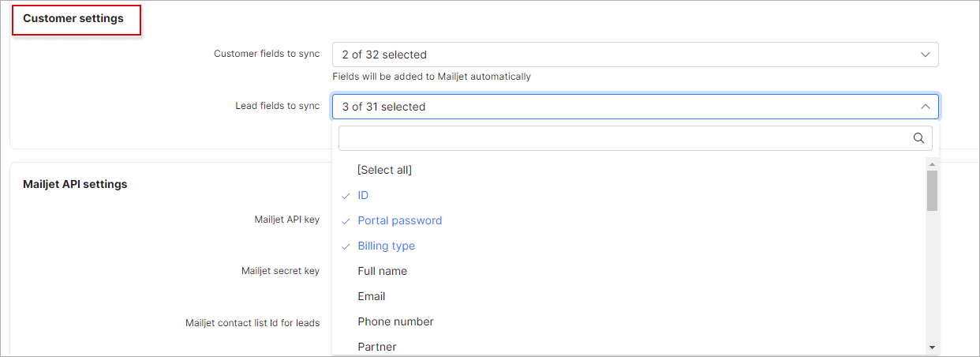
Task: Click the Customer settings heading
Action: click(x=73, y=18)
